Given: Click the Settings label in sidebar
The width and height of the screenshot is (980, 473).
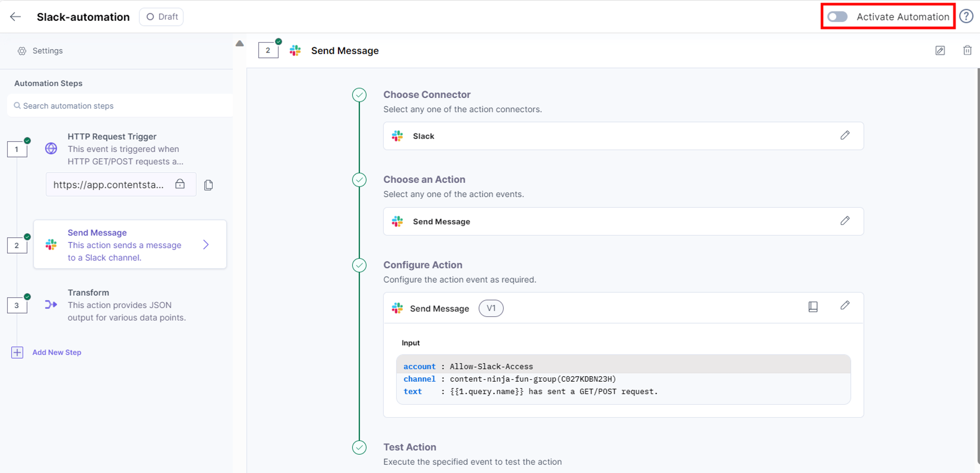Looking at the screenshot, I should click(47, 51).
